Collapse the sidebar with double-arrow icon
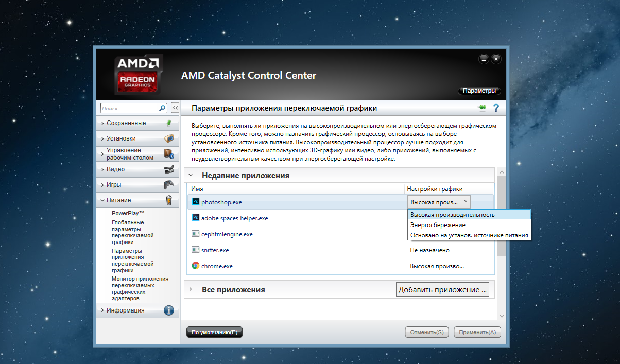 coord(175,108)
